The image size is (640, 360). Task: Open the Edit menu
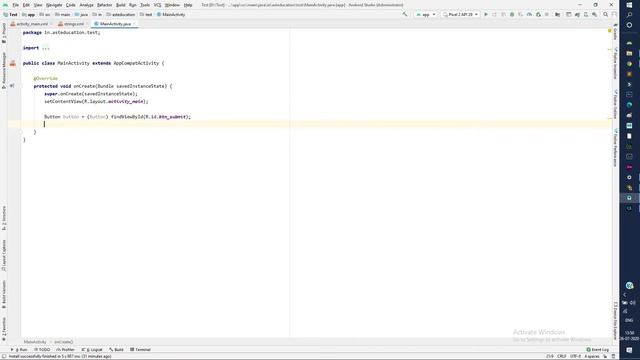(26, 5)
